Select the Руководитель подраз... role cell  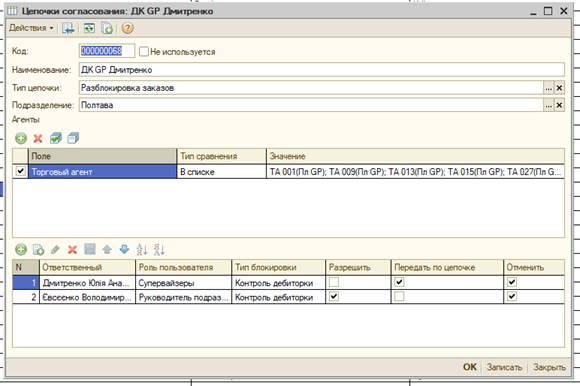point(183,297)
